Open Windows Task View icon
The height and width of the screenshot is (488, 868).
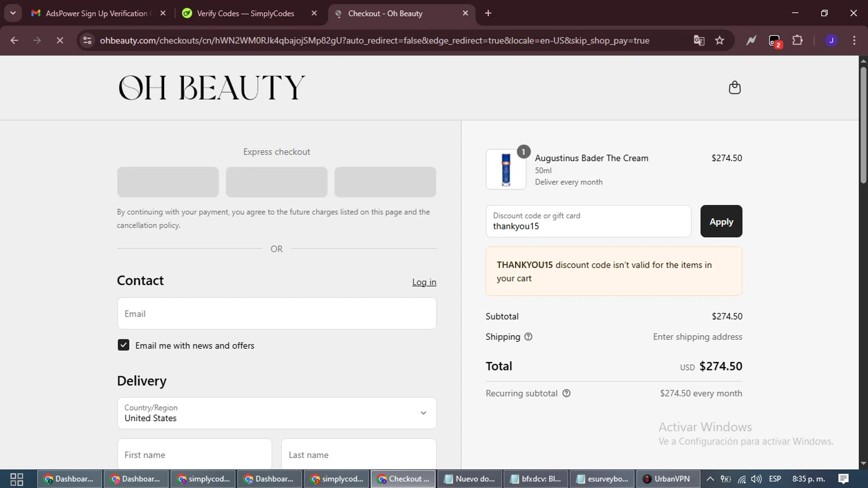[x=17, y=479]
